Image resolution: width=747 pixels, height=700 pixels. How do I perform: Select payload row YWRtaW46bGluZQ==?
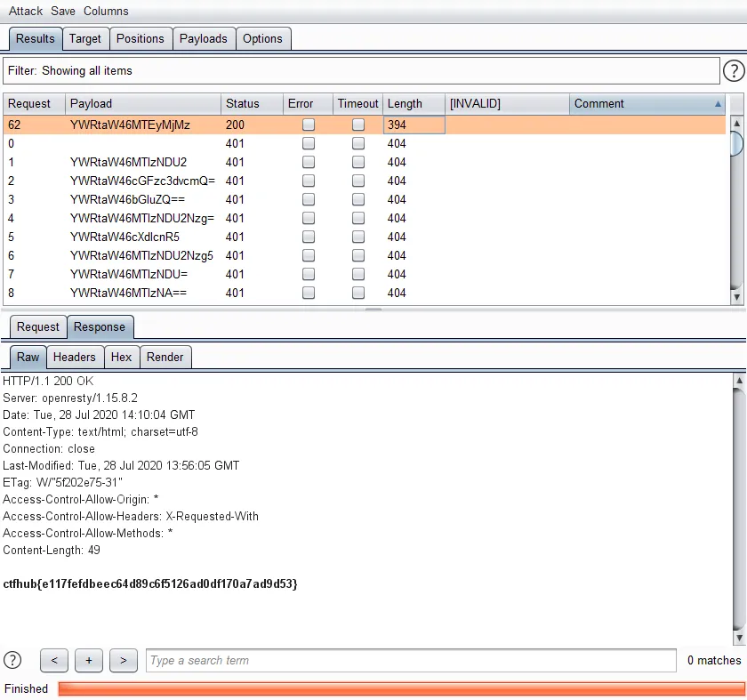point(365,199)
